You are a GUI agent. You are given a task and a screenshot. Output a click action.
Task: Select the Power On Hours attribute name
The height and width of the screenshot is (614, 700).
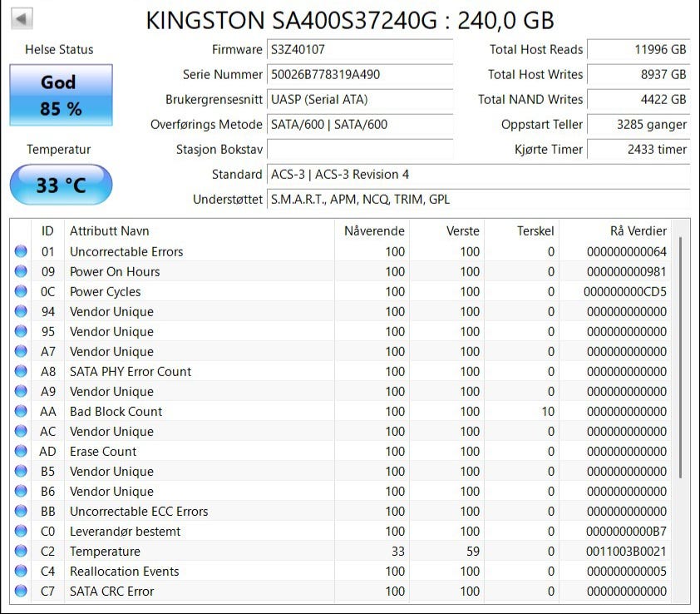115,272
